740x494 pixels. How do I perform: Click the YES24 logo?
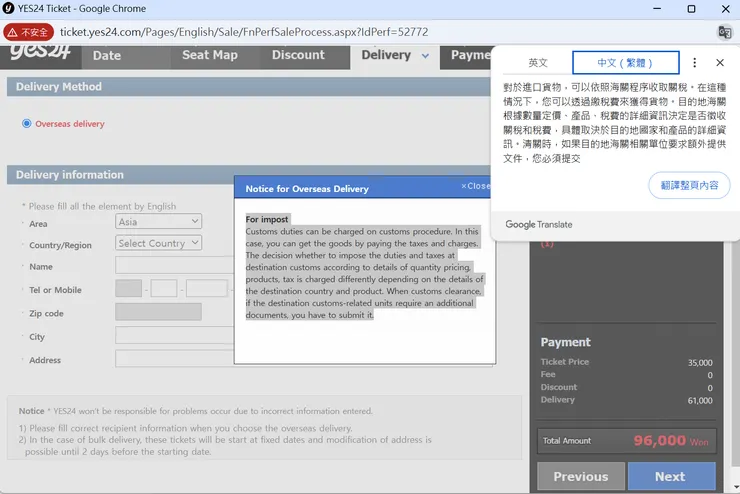41,52
